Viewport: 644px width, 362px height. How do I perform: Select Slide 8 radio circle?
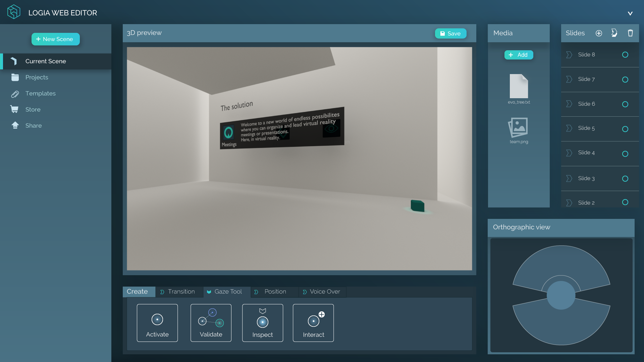coord(625,55)
